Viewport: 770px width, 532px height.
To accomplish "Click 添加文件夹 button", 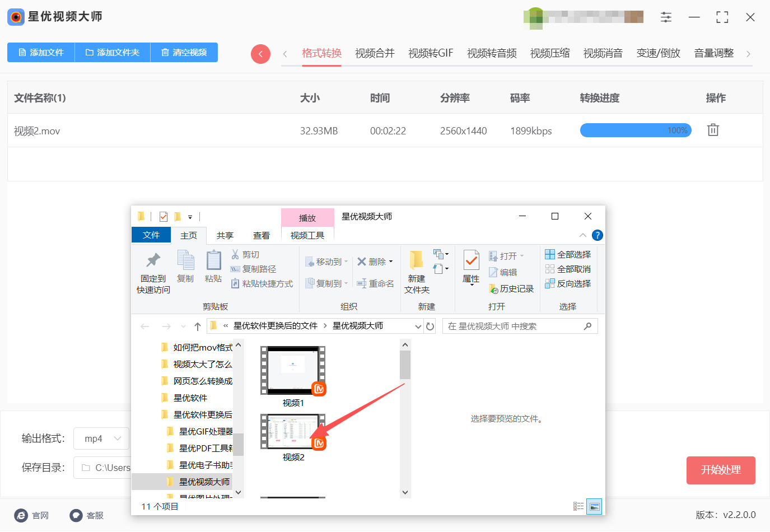I will point(113,53).
